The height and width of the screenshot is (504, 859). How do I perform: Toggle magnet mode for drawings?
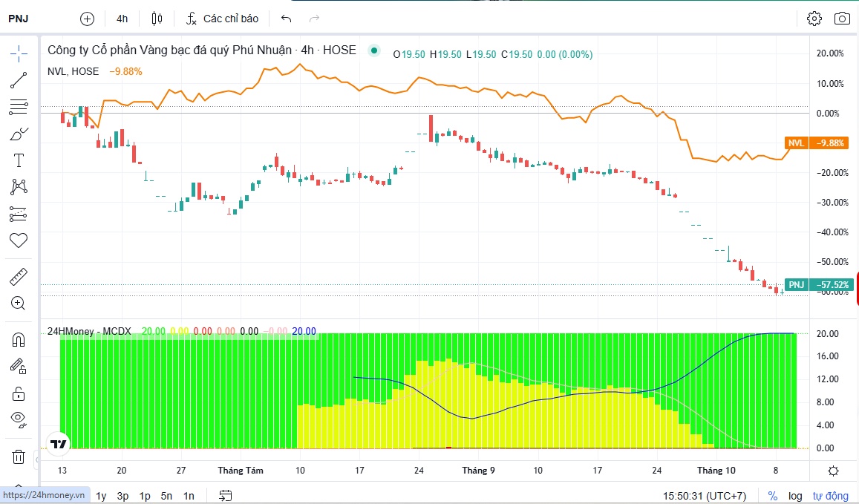19,340
